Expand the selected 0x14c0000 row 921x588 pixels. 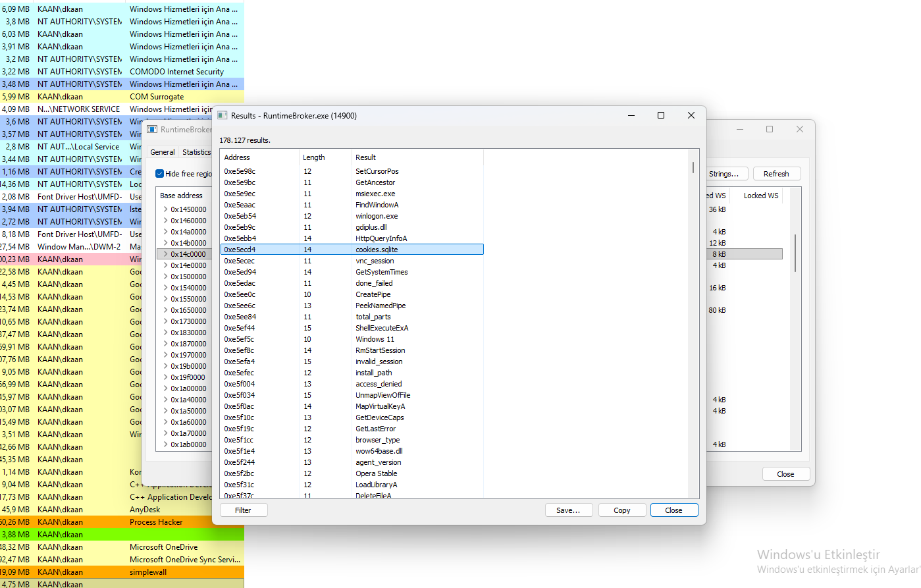[165, 254]
